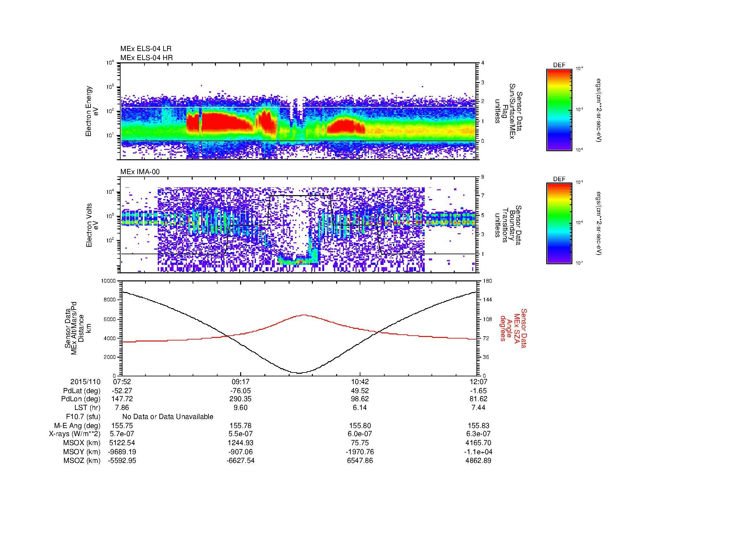Select MSOZ value 6547.86

point(360,461)
